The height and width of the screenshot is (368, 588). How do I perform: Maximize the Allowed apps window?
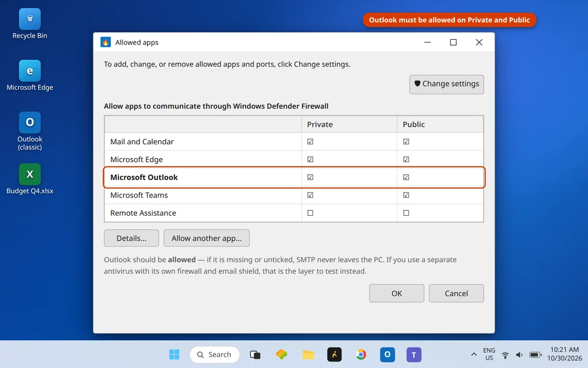point(454,42)
